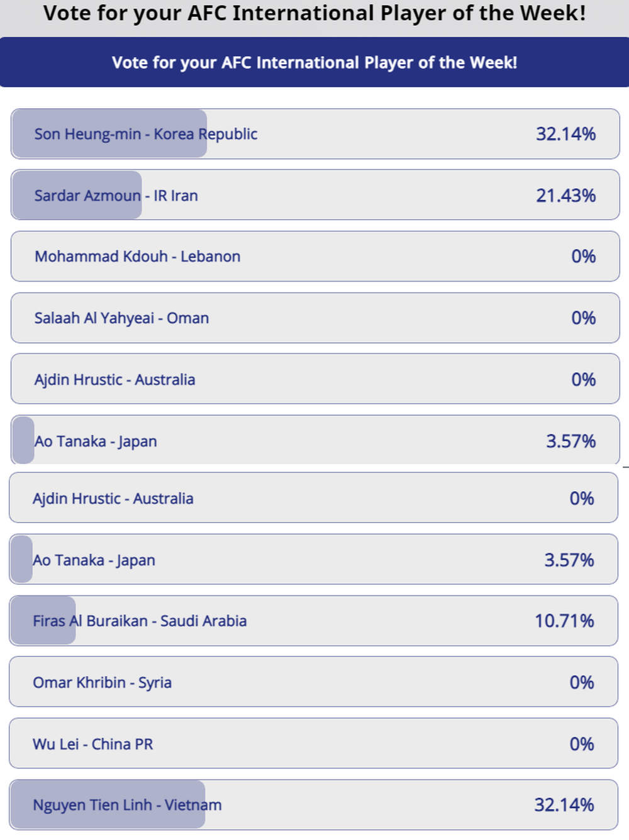Click the 0% result for Mohammad Kdouh

tap(584, 257)
